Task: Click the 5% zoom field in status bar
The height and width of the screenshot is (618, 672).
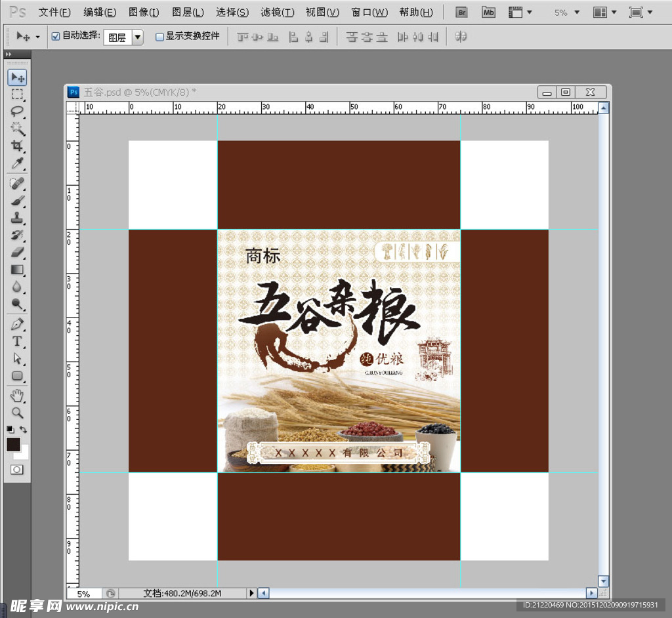Action: [83, 593]
